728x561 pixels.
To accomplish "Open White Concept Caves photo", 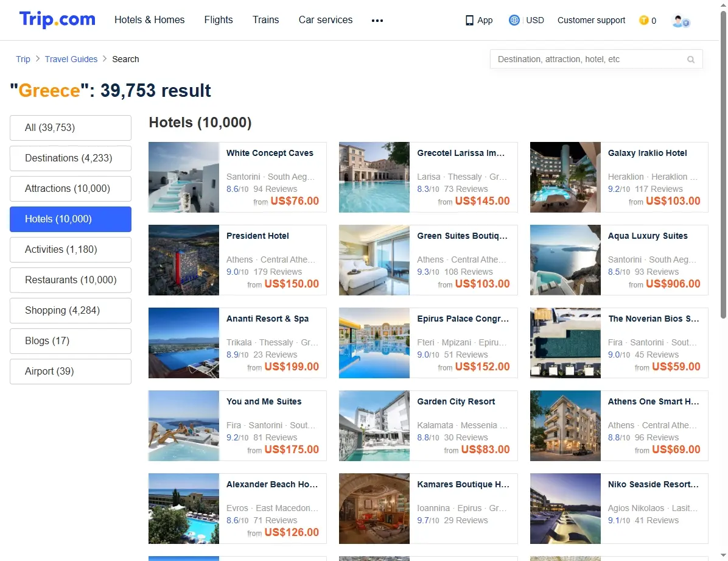I will 184,177.
